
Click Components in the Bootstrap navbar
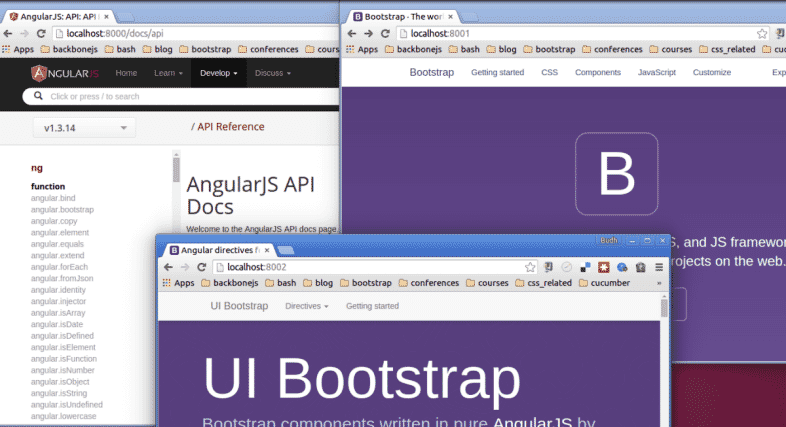[x=598, y=73]
